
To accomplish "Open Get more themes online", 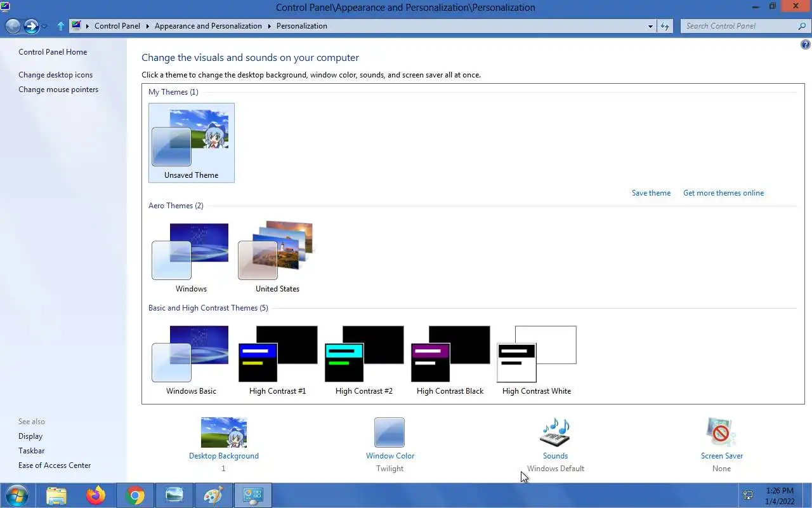I will [723, 193].
